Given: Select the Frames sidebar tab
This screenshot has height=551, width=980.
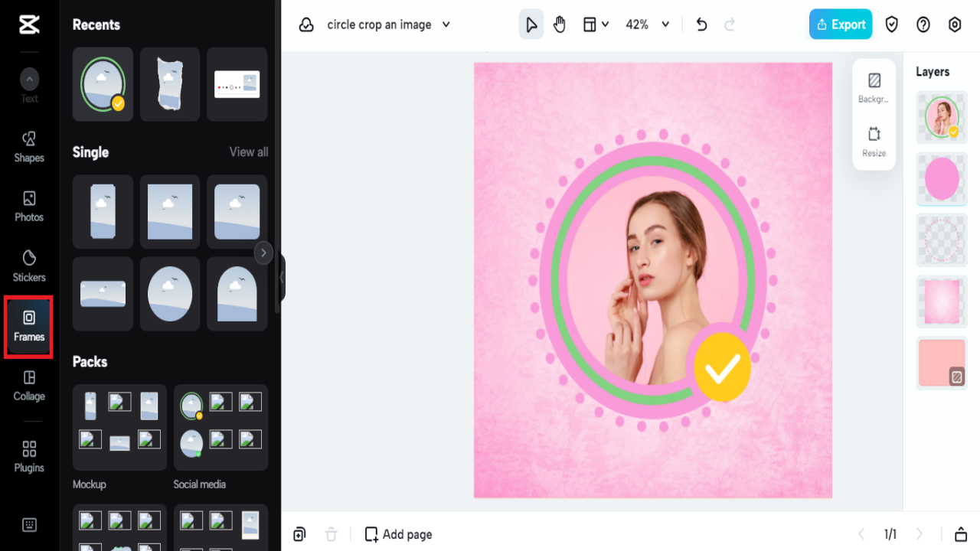Looking at the screenshot, I should tap(29, 326).
